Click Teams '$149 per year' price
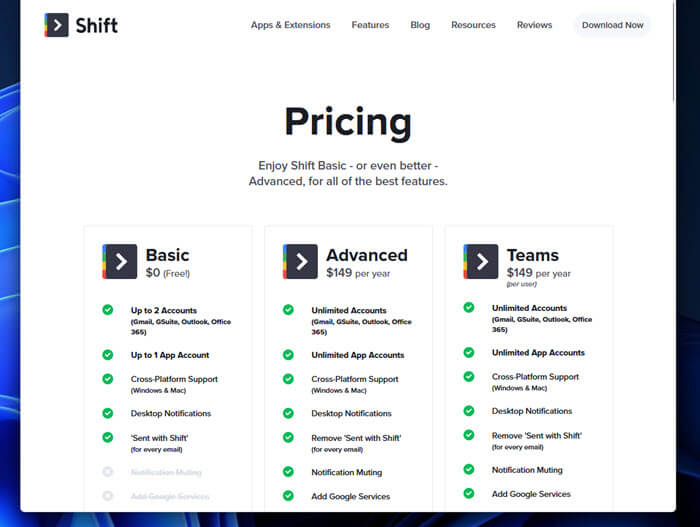The width and height of the screenshot is (700, 527). 538,273
